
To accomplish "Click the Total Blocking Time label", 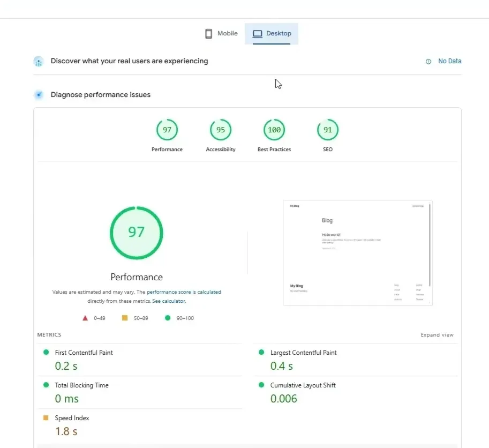I will (82, 385).
